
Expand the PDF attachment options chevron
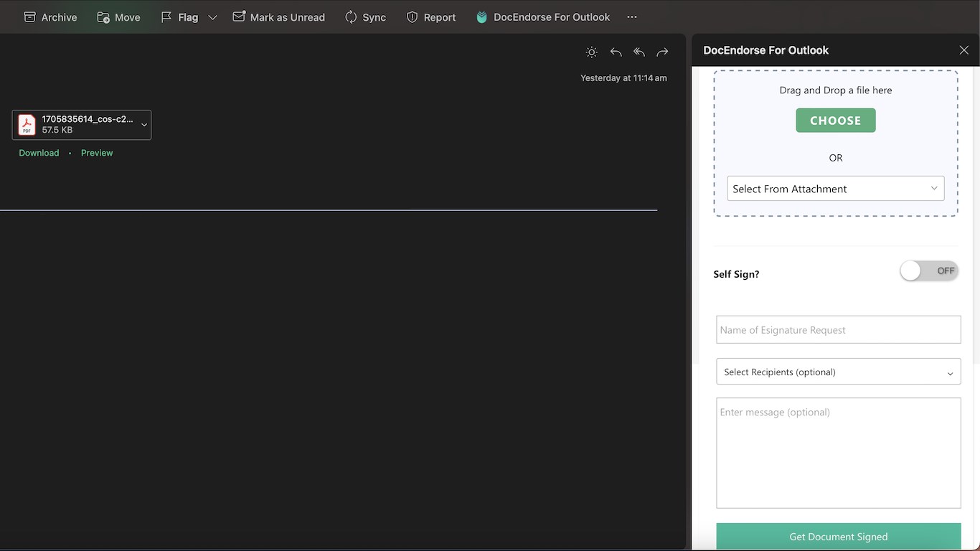coord(144,125)
